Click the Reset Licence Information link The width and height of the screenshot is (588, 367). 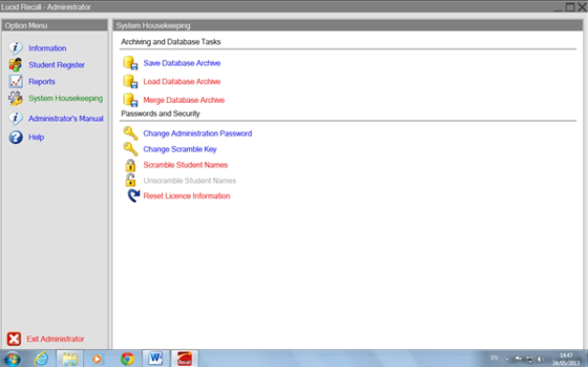click(x=186, y=196)
